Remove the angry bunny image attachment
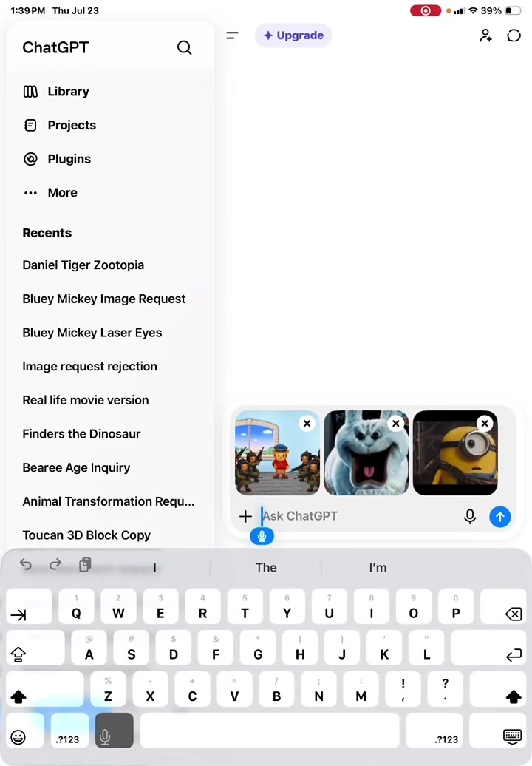This screenshot has width=532, height=766. click(x=396, y=423)
